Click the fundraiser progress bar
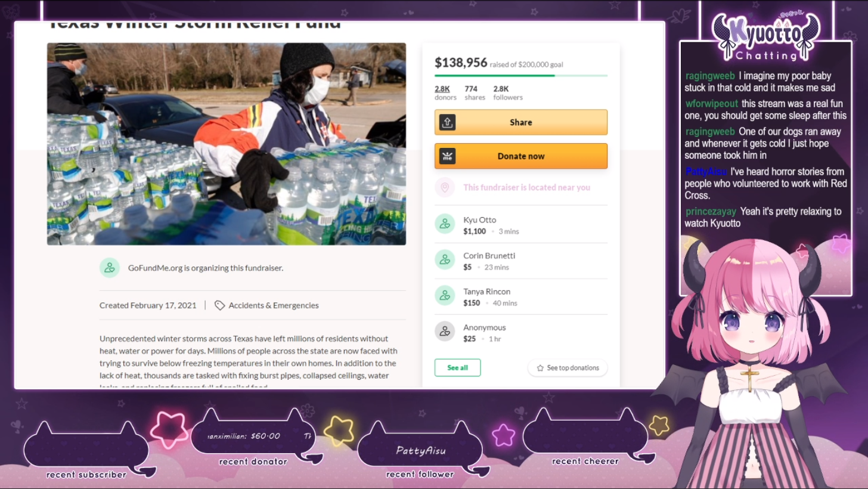 521,76
